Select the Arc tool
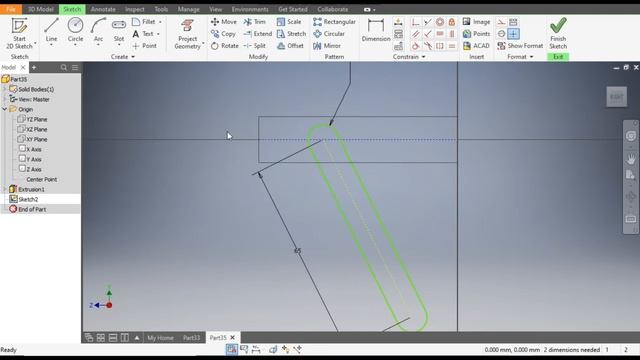 click(x=98, y=30)
